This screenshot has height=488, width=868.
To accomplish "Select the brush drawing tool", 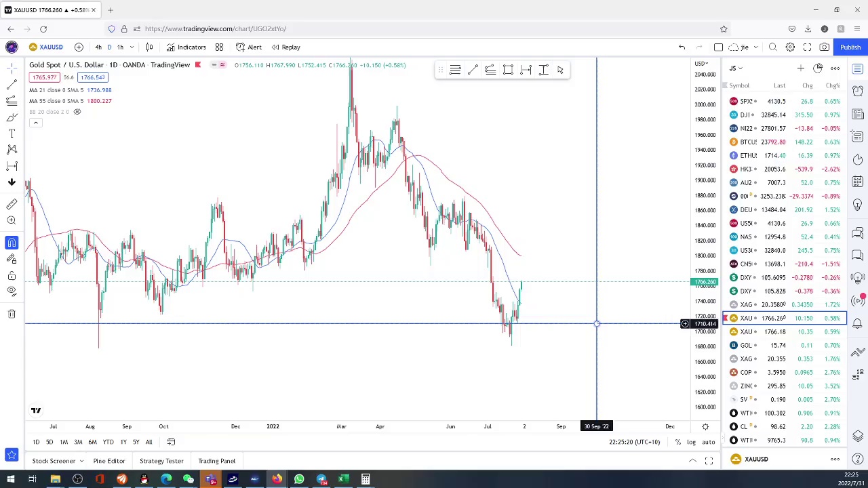I will pyautogui.click(x=12, y=117).
